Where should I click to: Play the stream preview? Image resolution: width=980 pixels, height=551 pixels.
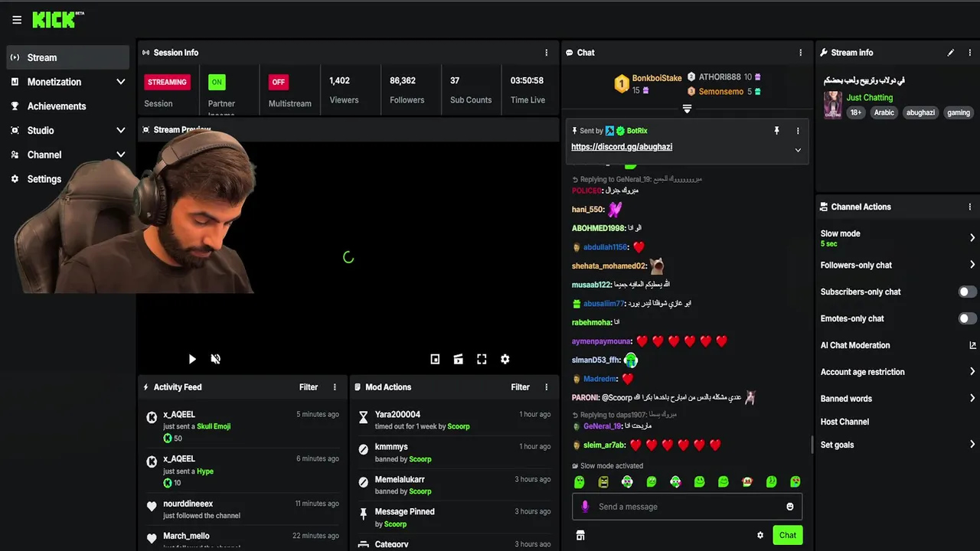pyautogui.click(x=192, y=359)
